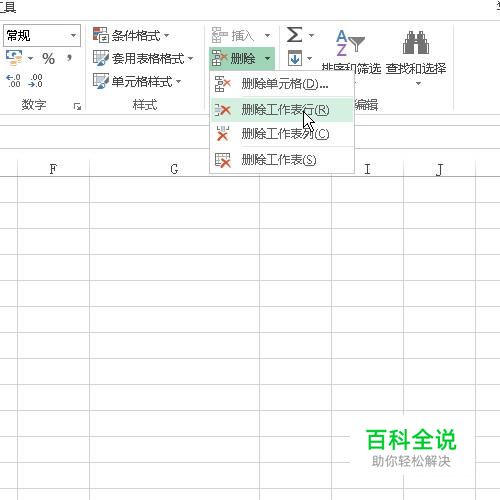Expand the 插入 dropdown arrow
Viewport: 500px width, 500px height.
[267, 35]
